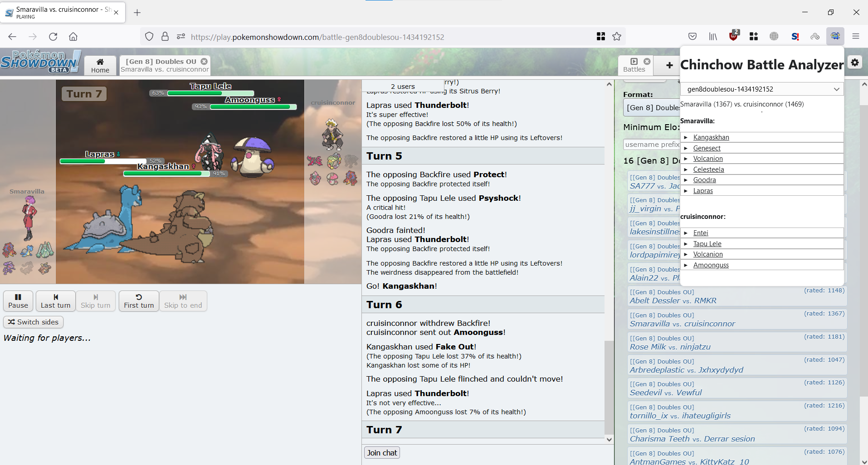Close the Battles panel tab

[647, 61]
